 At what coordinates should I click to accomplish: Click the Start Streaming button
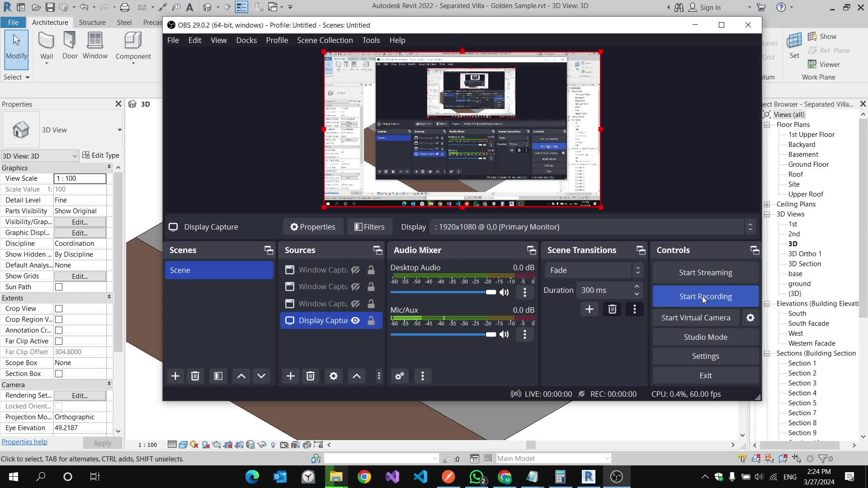tap(705, 272)
